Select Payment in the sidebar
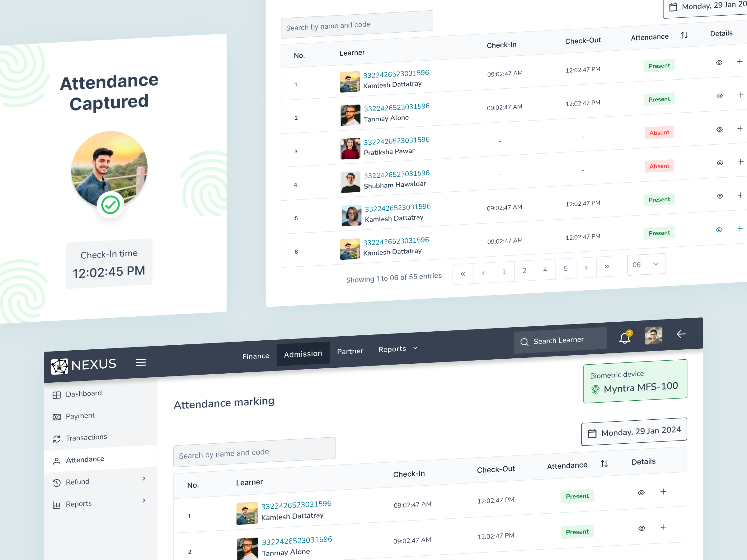Screen dimensions: 747x560 80,416
